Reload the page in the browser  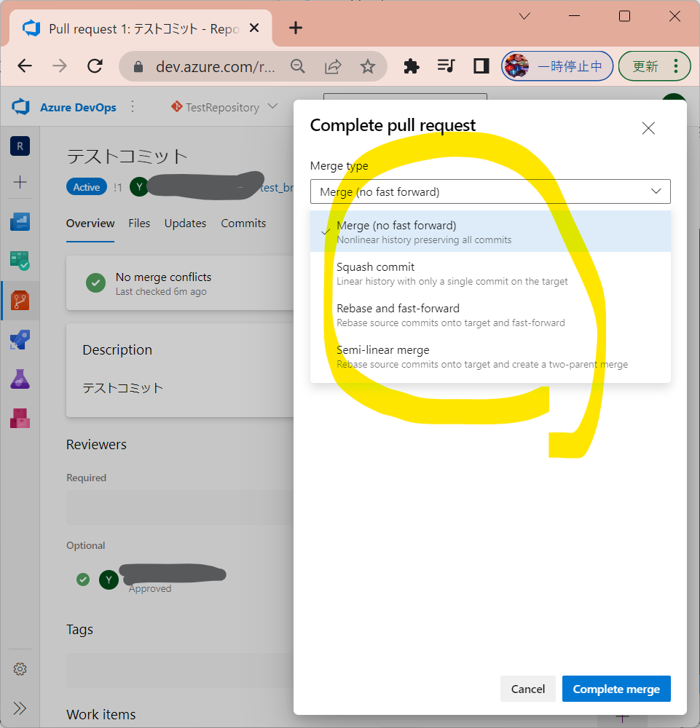coord(95,66)
